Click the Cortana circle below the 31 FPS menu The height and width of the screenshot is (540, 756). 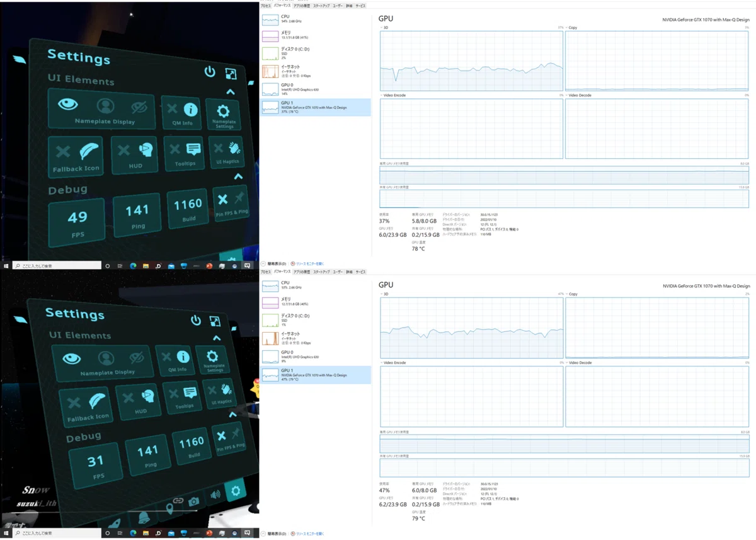(108, 533)
